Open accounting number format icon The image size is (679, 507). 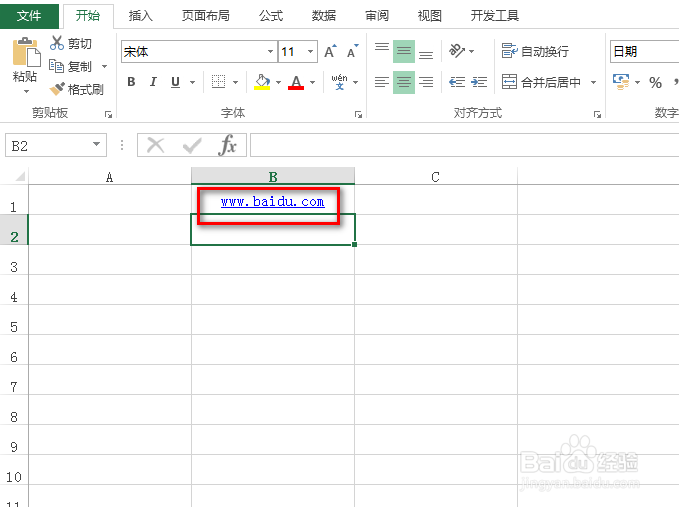tap(621, 82)
